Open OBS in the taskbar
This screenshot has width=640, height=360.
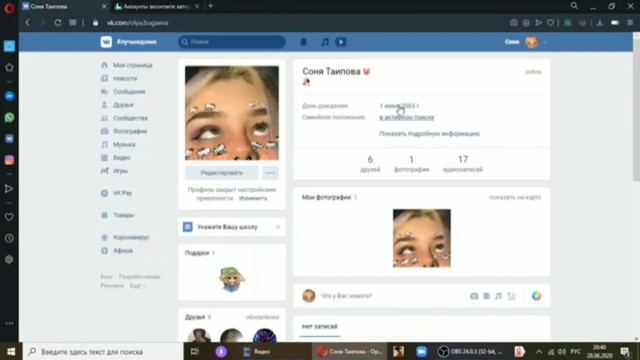click(470, 351)
